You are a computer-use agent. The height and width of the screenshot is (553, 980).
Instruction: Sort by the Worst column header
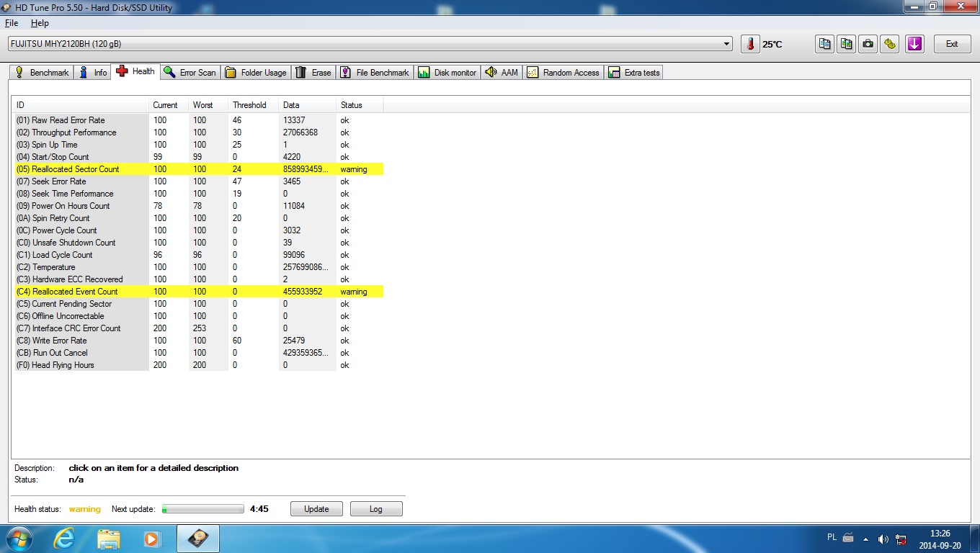(208, 105)
